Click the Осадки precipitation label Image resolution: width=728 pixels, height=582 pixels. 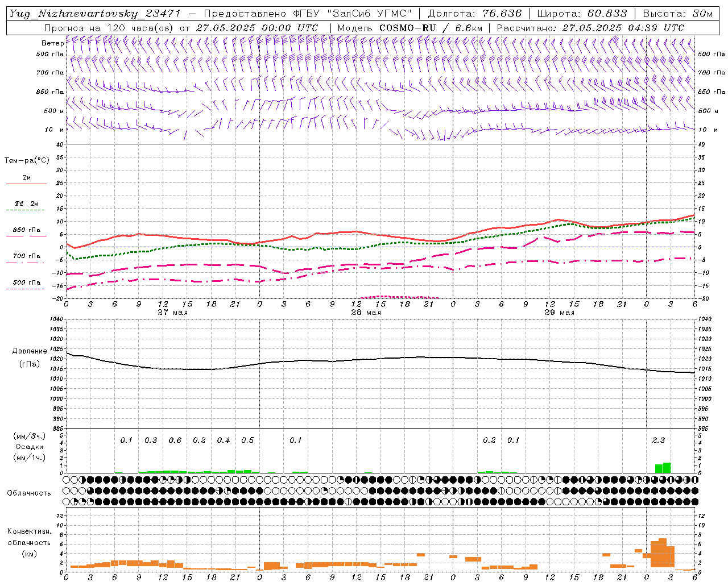pos(29,447)
